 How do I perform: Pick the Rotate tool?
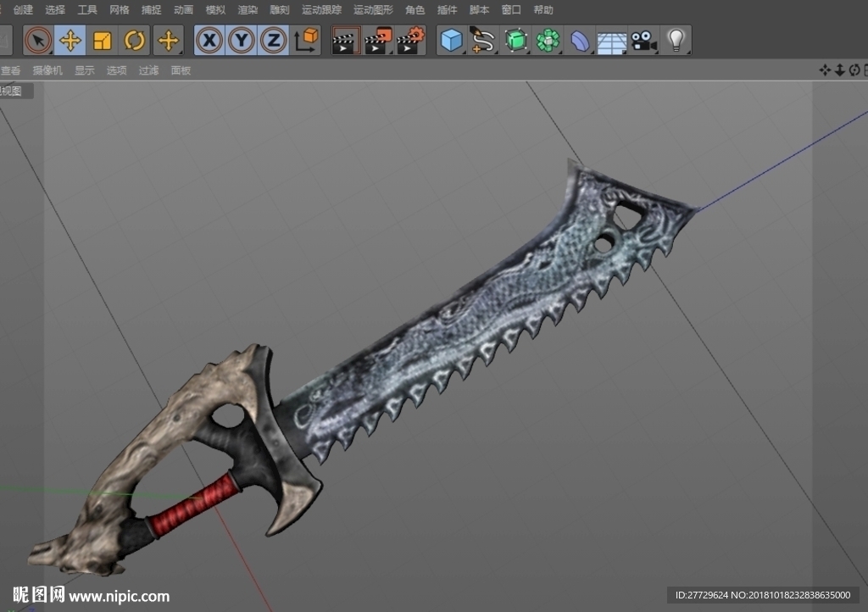pos(135,41)
